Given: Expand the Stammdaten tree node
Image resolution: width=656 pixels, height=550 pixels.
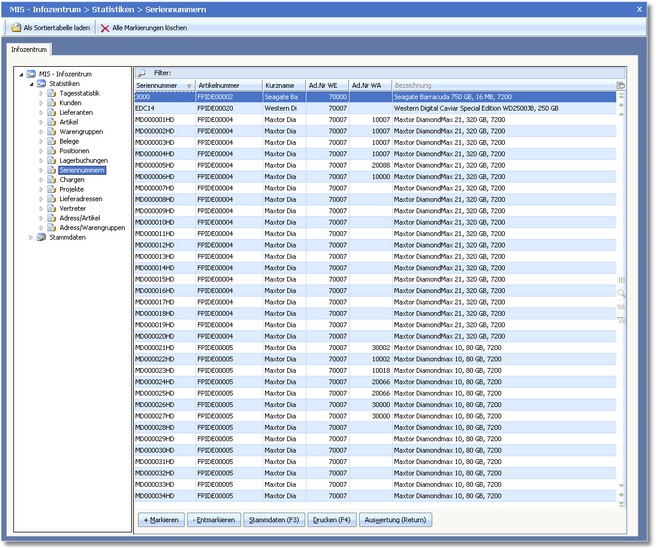Looking at the screenshot, I should (x=30, y=237).
